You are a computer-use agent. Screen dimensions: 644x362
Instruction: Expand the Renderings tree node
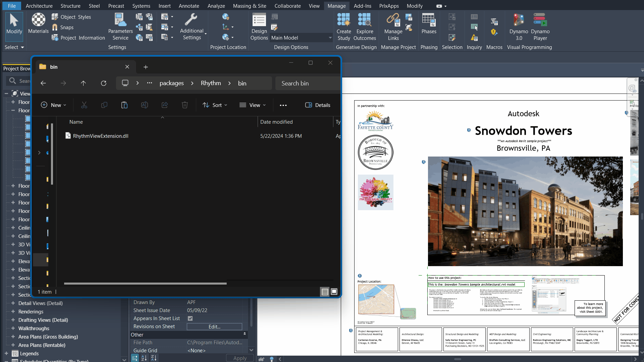[13, 311]
